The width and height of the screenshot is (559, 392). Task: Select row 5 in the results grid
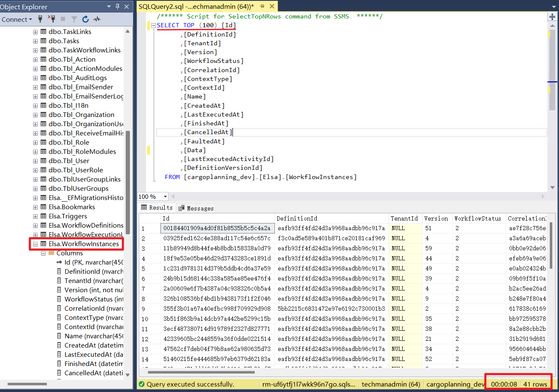click(144, 268)
